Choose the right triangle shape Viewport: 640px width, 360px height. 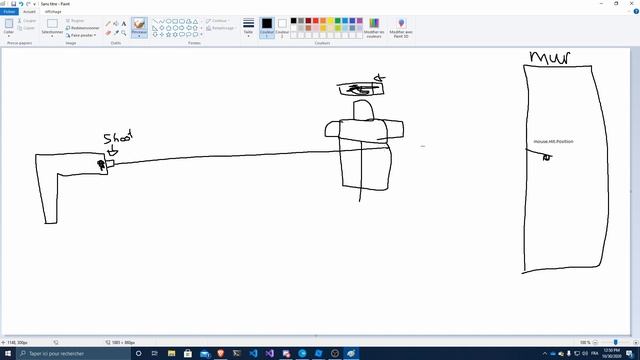155,28
